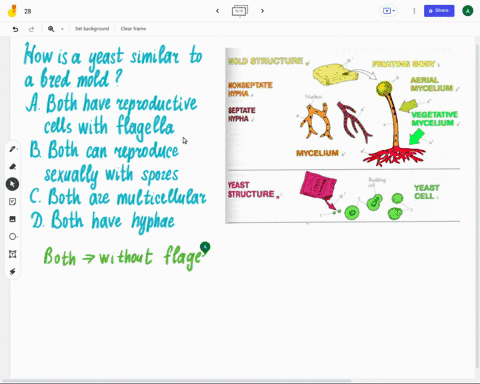Click the green "Both → without flage" note
Viewport: 480px width, 384px height.
click(123, 258)
